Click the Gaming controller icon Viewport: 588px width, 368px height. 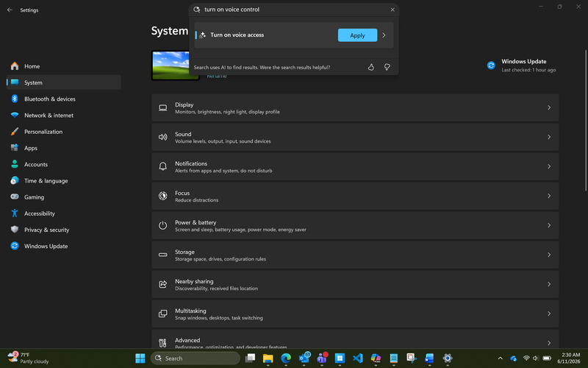pyautogui.click(x=15, y=197)
